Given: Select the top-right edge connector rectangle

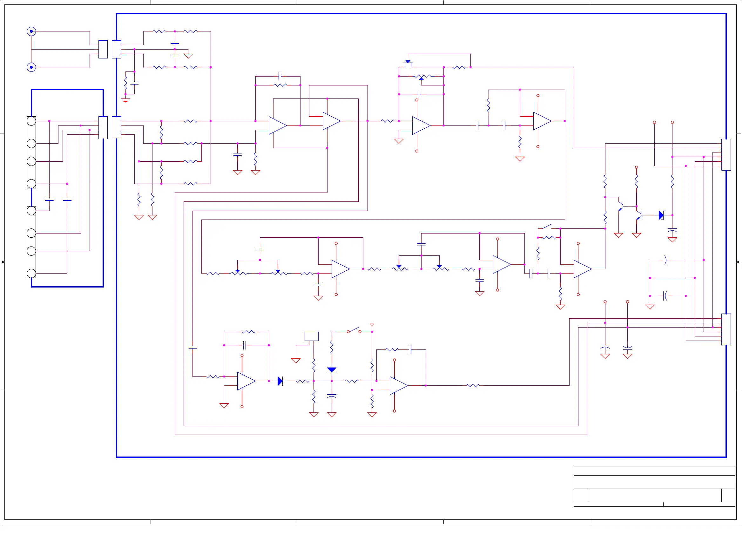Looking at the screenshot, I should coord(726,154).
